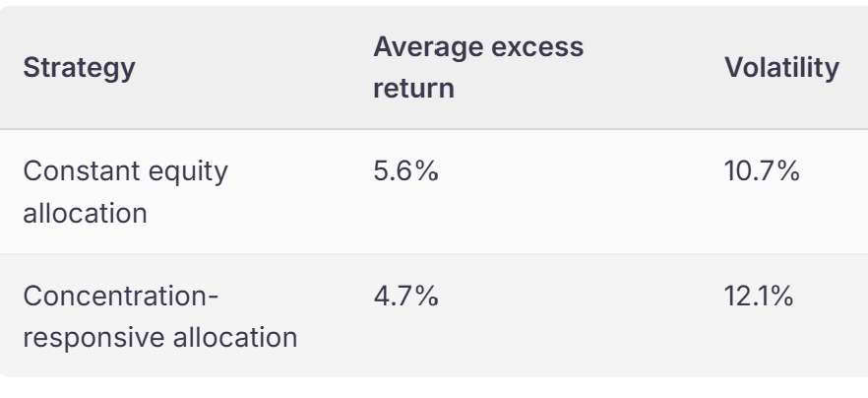This screenshot has width=868, height=398.
Task: Select the Constant equity allocation cell
Action: coord(125,192)
